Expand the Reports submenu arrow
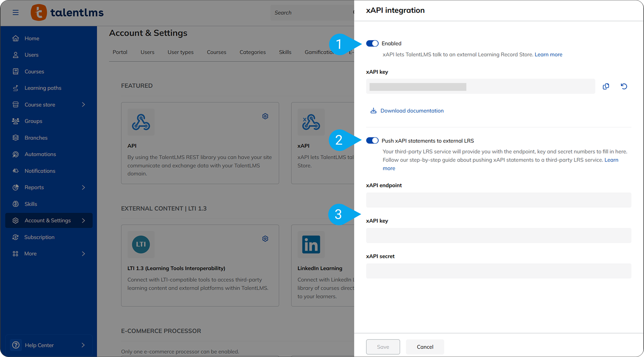The width and height of the screenshot is (644, 357). click(x=83, y=187)
